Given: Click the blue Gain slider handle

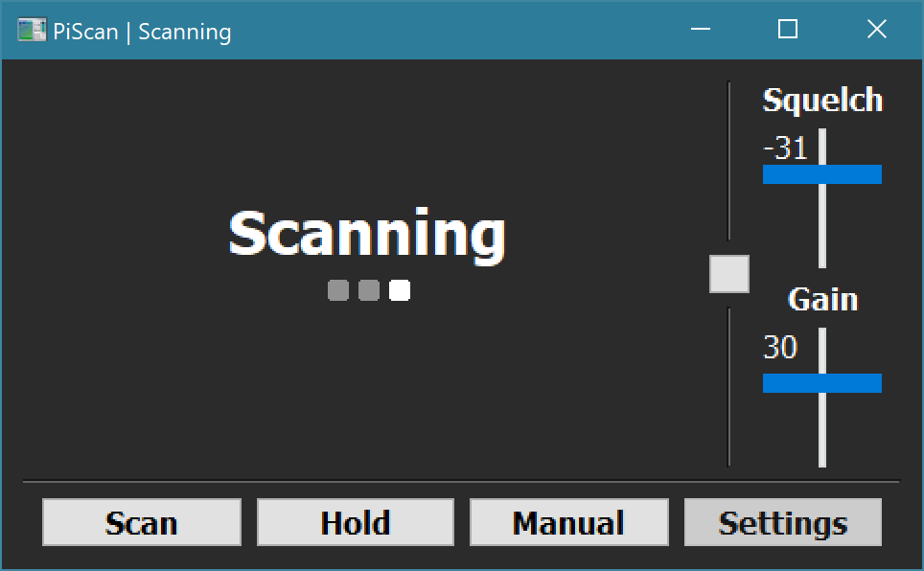Looking at the screenshot, I should click(x=821, y=383).
